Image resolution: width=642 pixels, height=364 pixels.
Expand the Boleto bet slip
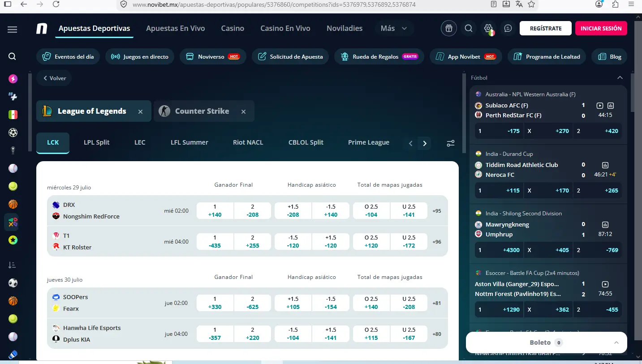[x=546, y=343]
